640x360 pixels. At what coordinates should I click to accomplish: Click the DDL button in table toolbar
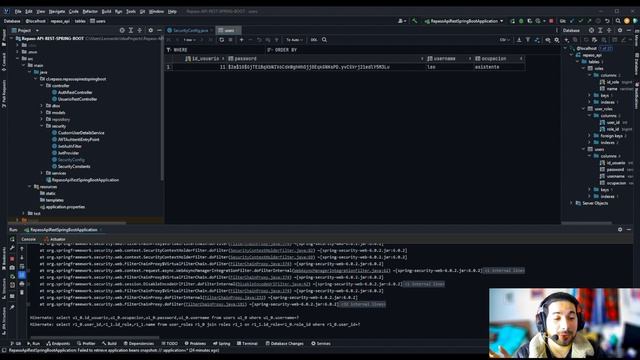click(314, 40)
